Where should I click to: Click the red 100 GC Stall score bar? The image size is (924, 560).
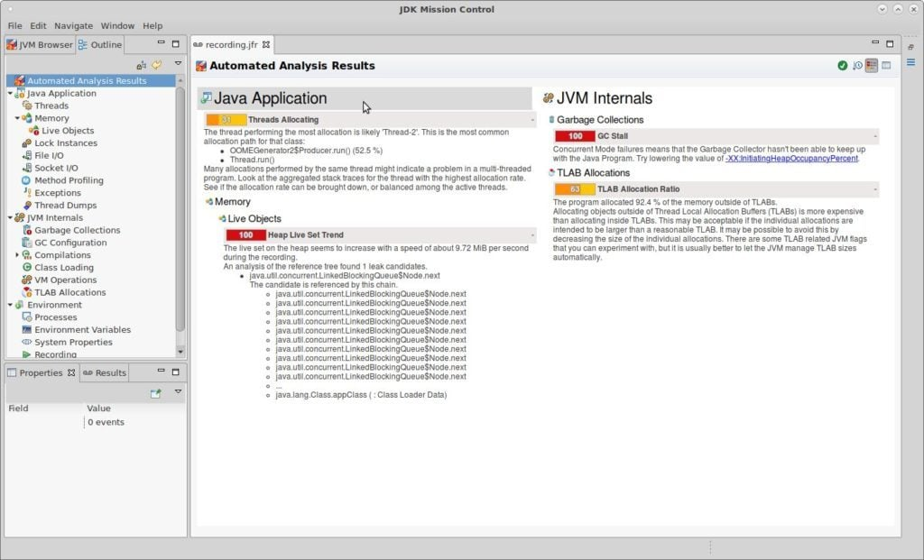click(x=575, y=136)
